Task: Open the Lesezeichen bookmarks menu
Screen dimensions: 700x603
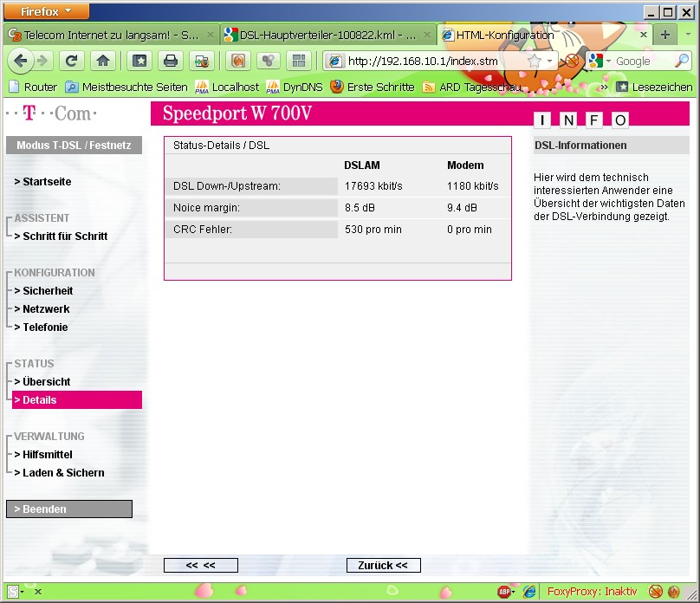Action: pyautogui.click(x=654, y=87)
